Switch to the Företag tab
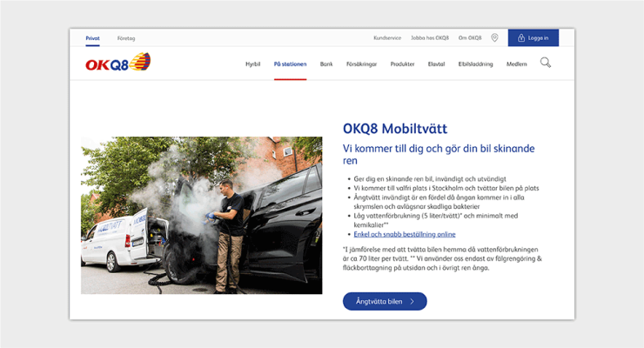 point(126,38)
